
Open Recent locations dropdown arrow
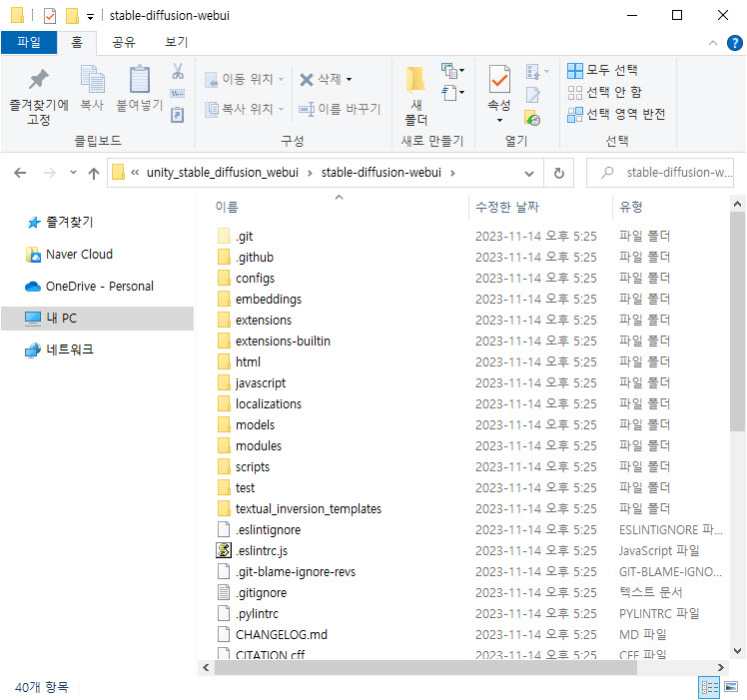[x=73, y=172]
